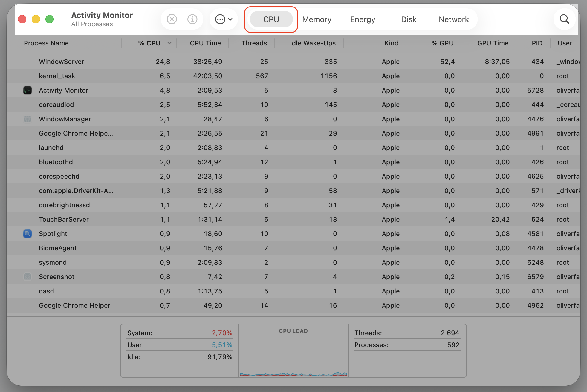Switch to the Disk tab
The width and height of the screenshot is (587, 392).
point(409,19)
